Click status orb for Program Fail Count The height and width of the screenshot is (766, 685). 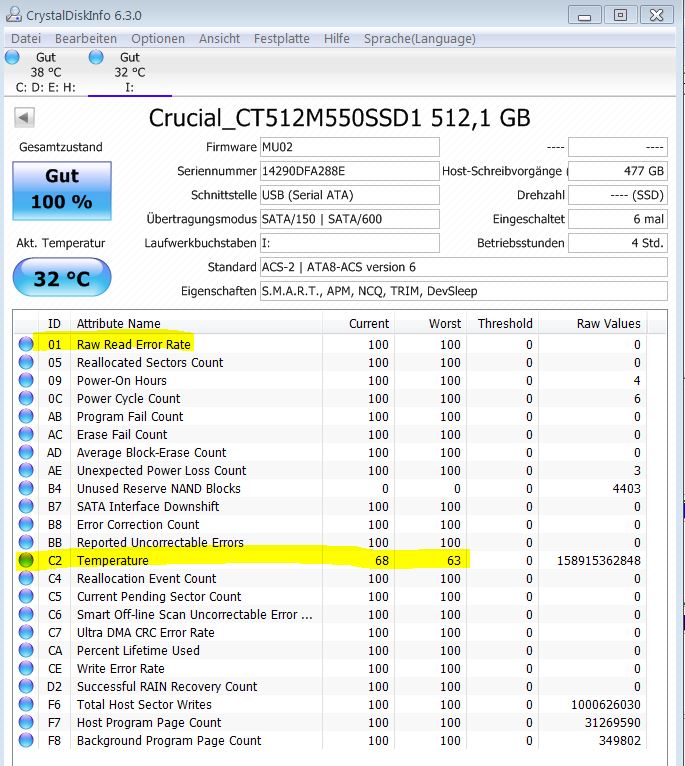coord(26,417)
